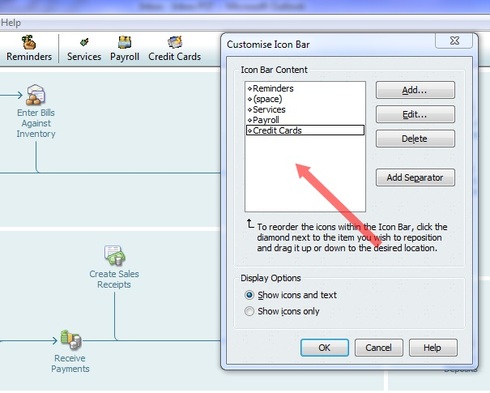Viewport: 490px width, 393px height.
Task: Select Payroll in Icon Bar Content list
Action: 305,120
